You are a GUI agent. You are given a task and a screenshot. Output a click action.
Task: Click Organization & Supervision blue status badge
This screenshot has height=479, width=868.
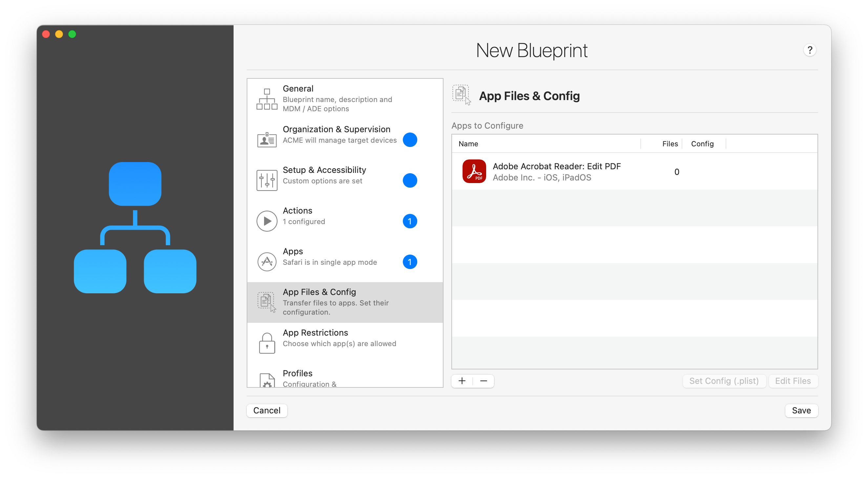(409, 139)
